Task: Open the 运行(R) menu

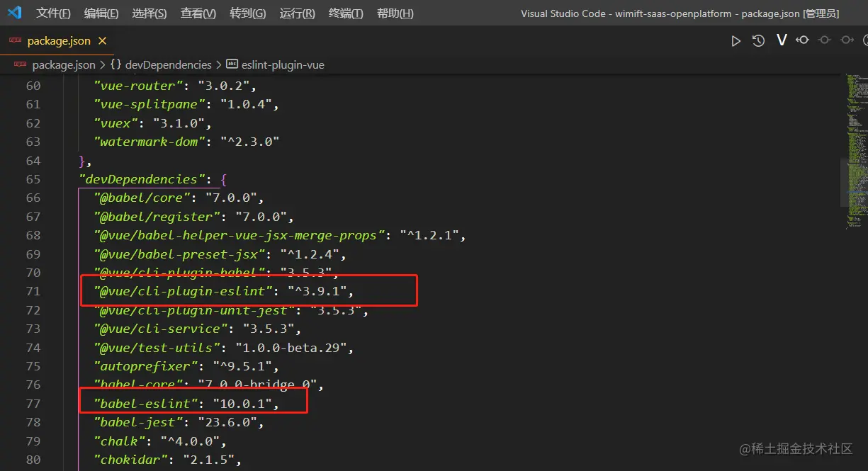Action: pyautogui.click(x=298, y=13)
